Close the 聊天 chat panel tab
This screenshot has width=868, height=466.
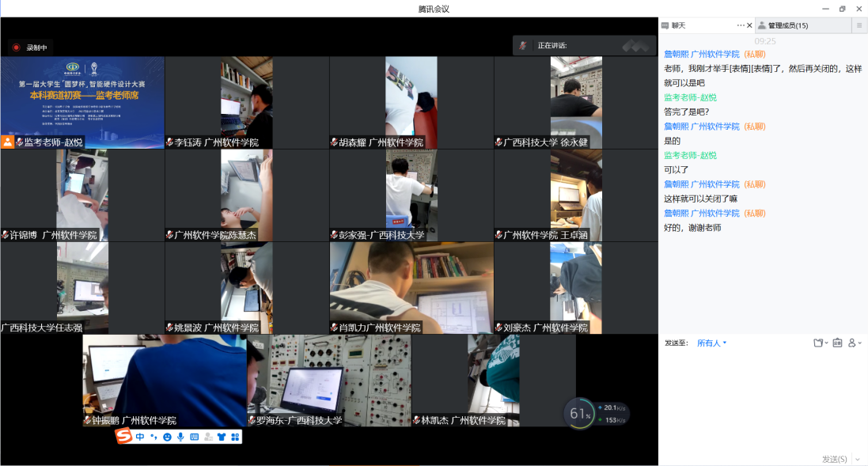tap(749, 25)
